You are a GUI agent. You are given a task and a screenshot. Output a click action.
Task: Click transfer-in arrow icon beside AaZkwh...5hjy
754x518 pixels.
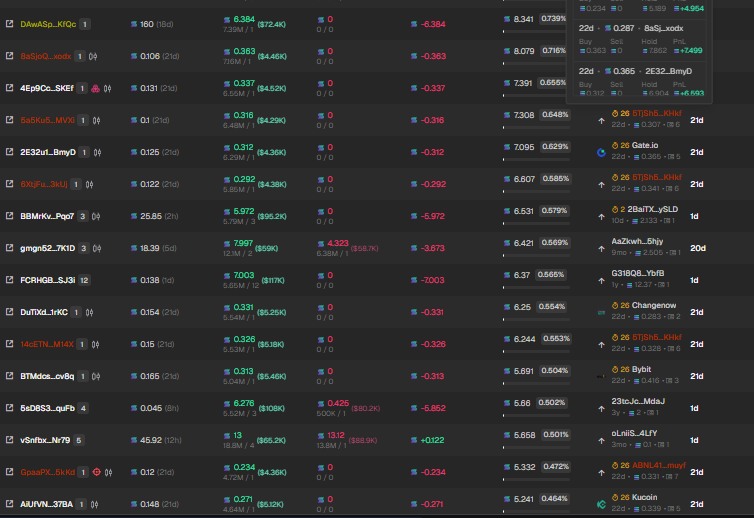tap(601, 249)
